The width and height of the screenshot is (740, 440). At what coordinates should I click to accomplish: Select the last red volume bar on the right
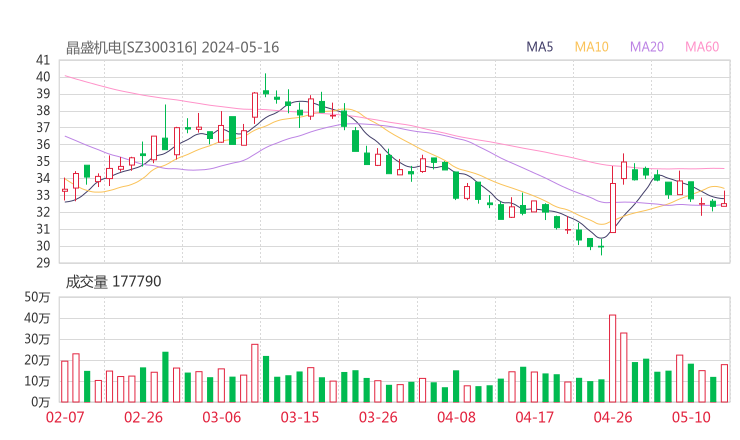[724, 383]
